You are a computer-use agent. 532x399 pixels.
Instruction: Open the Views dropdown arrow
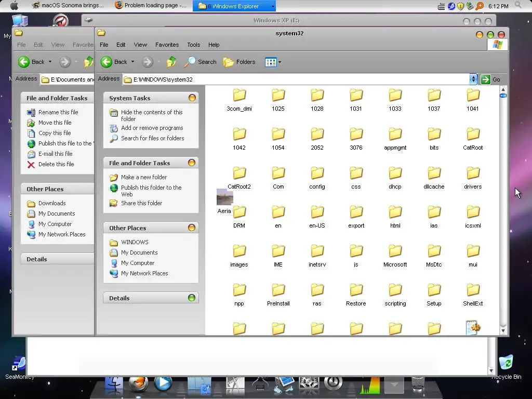point(280,62)
